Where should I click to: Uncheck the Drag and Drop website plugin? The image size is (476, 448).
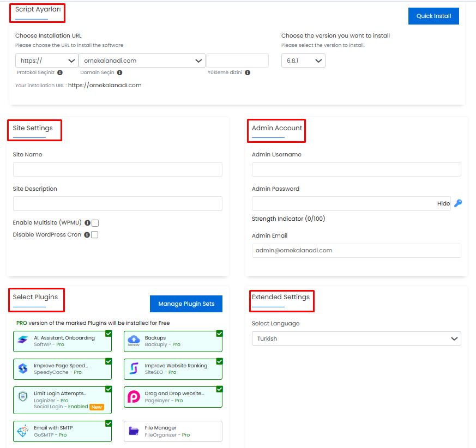point(220,389)
